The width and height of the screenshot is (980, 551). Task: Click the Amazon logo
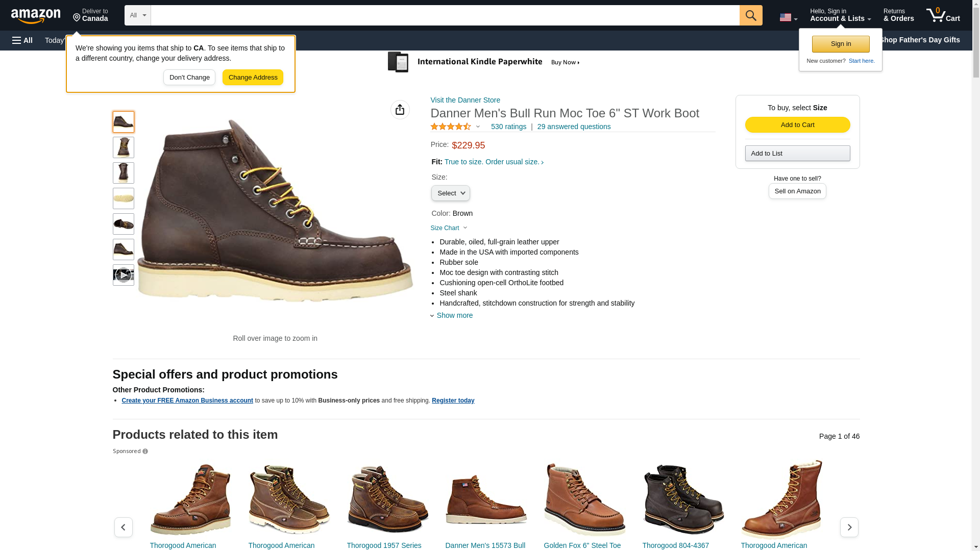point(36,16)
